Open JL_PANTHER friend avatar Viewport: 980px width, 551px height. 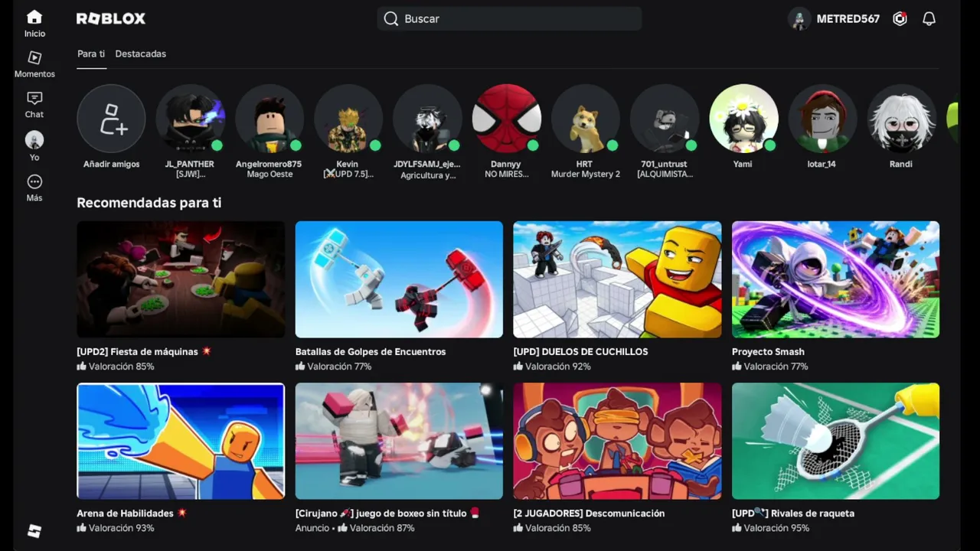point(190,119)
